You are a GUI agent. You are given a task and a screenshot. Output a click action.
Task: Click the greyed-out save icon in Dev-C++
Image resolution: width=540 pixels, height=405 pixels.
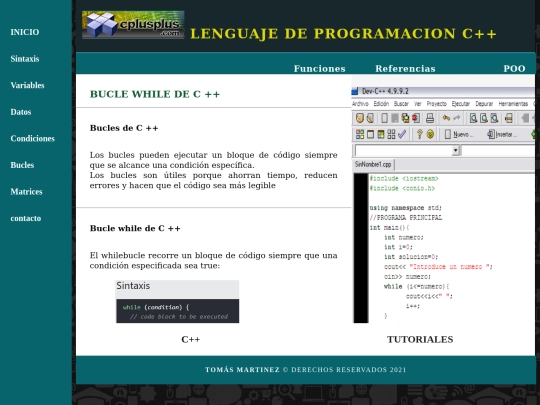tap(395, 118)
